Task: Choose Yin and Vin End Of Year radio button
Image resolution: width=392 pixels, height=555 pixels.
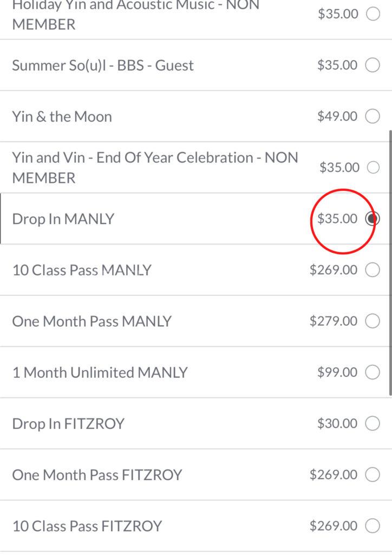Action: 373,167
